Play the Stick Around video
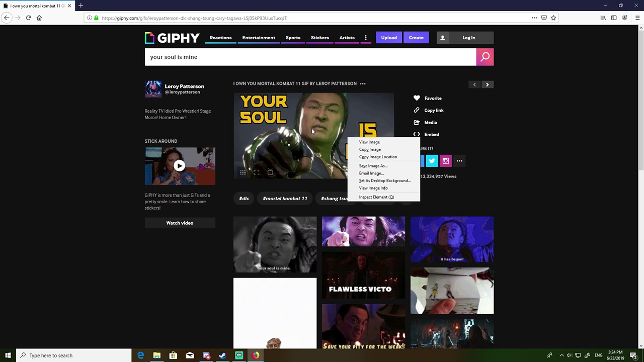This screenshot has width=644, height=362. [x=180, y=165]
